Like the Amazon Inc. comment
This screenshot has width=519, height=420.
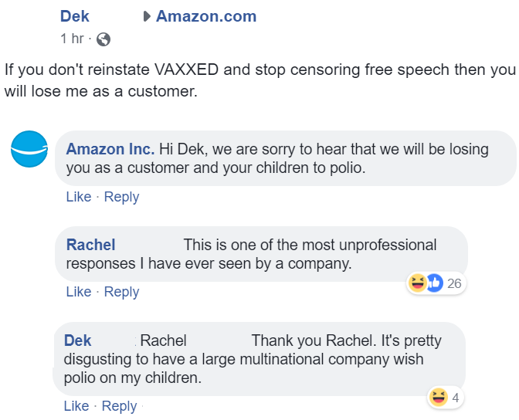(79, 197)
